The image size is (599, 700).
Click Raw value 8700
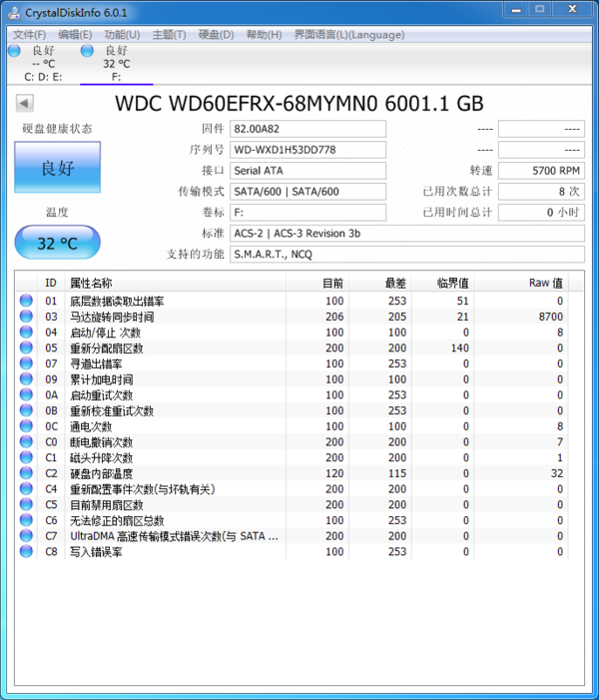tap(551, 317)
